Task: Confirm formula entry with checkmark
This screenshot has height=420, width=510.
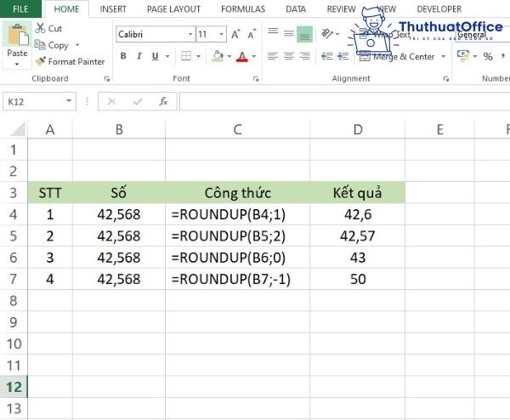Action: coord(138,101)
